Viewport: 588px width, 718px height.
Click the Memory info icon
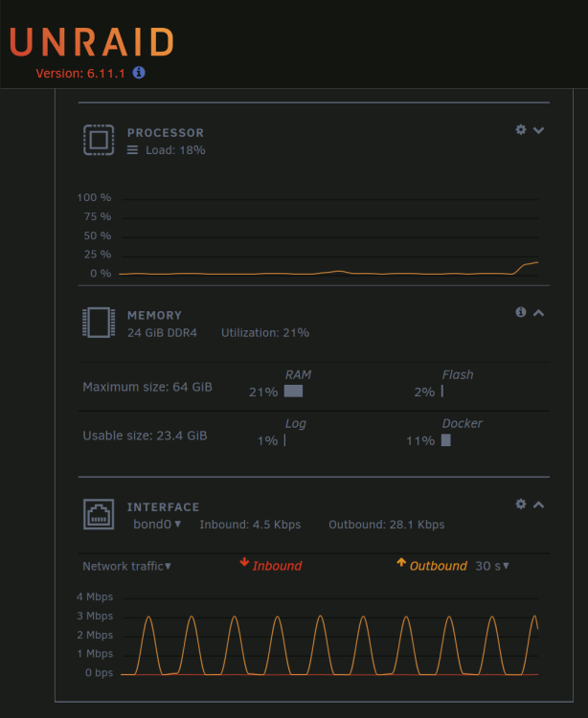click(521, 312)
